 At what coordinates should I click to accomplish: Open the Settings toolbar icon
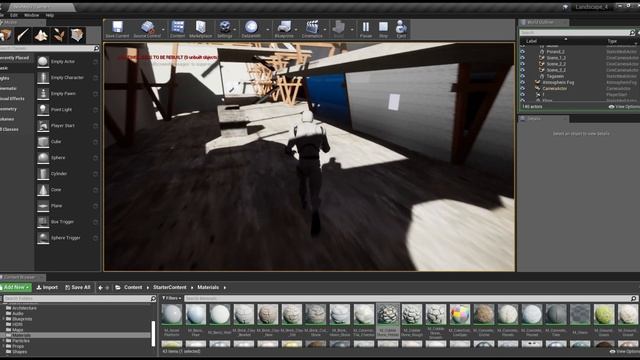coord(224,27)
